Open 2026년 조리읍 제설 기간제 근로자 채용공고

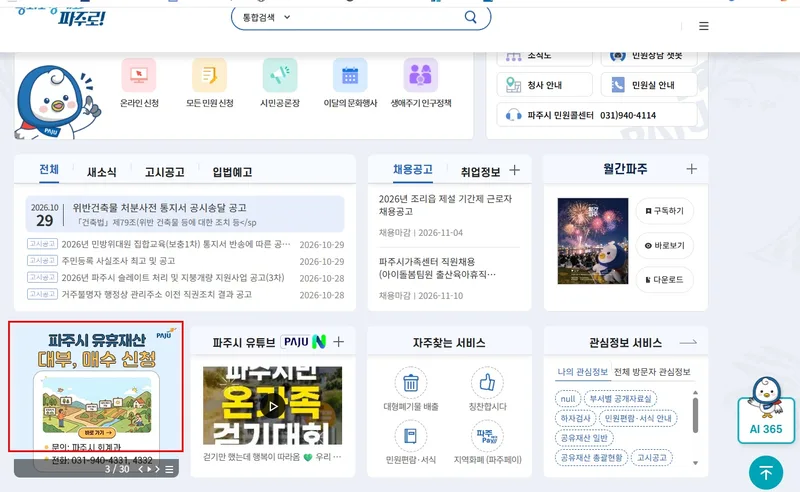click(445, 205)
